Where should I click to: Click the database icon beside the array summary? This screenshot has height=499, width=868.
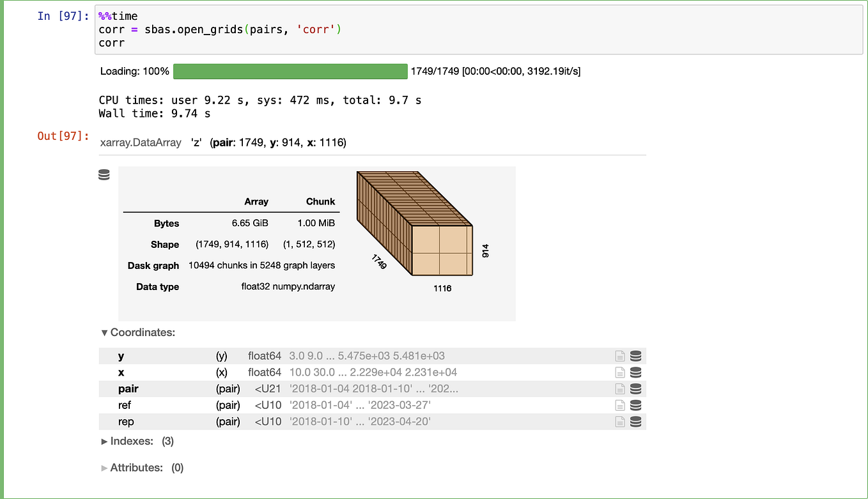click(x=104, y=174)
